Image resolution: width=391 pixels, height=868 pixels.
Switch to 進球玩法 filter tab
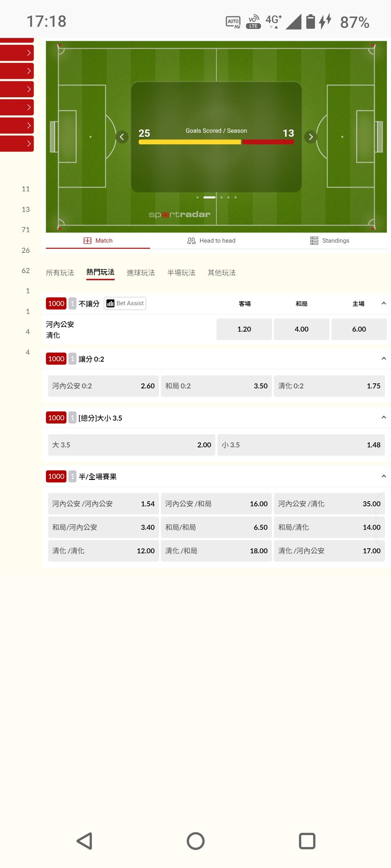click(x=140, y=273)
